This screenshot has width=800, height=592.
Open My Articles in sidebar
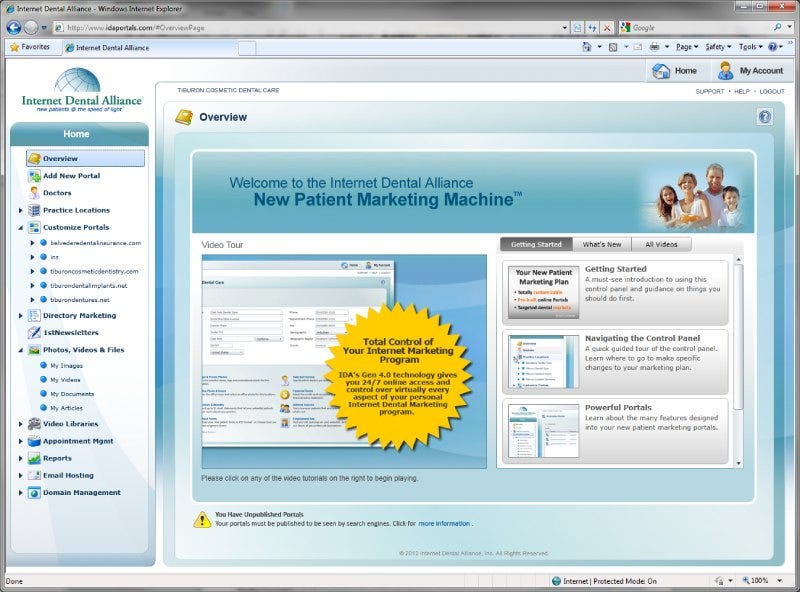(66, 408)
